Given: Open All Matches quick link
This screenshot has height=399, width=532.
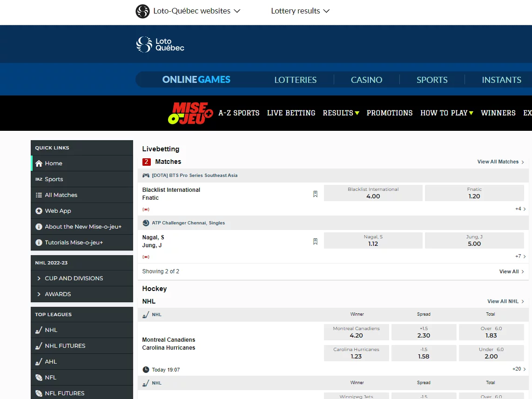Looking at the screenshot, I should [82, 195].
